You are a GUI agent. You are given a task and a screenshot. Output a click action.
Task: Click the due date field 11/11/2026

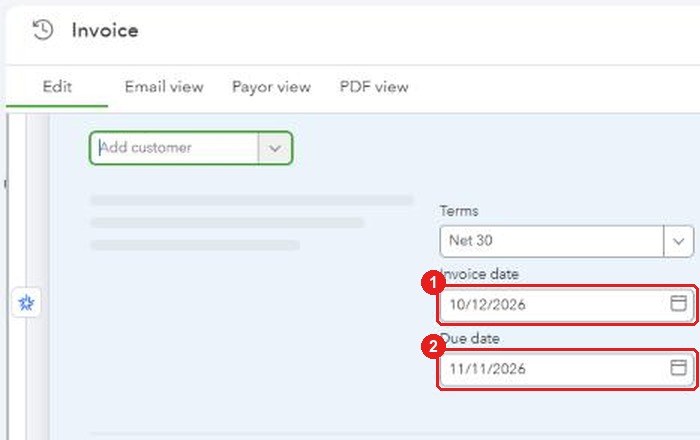(x=566, y=369)
